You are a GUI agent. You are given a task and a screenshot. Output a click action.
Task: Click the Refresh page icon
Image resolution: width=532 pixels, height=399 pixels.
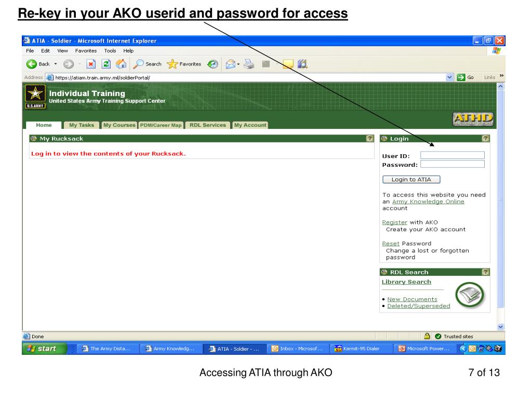pos(106,64)
